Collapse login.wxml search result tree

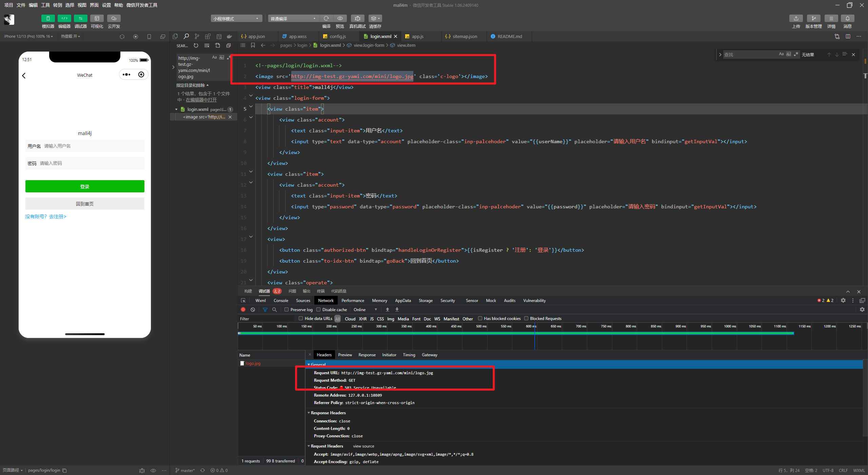(x=176, y=109)
